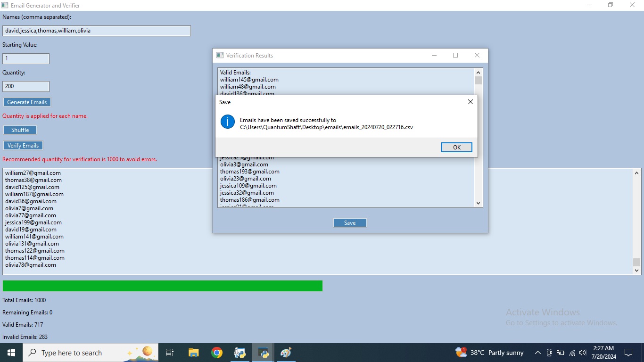Click OK in the Save dialog

tap(456, 148)
